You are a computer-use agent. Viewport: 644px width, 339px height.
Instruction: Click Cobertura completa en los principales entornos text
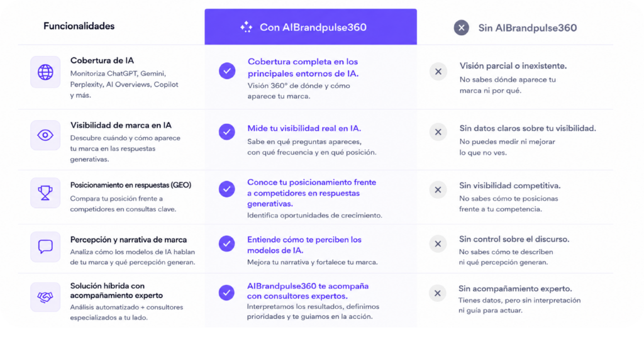tap(303, 68)
